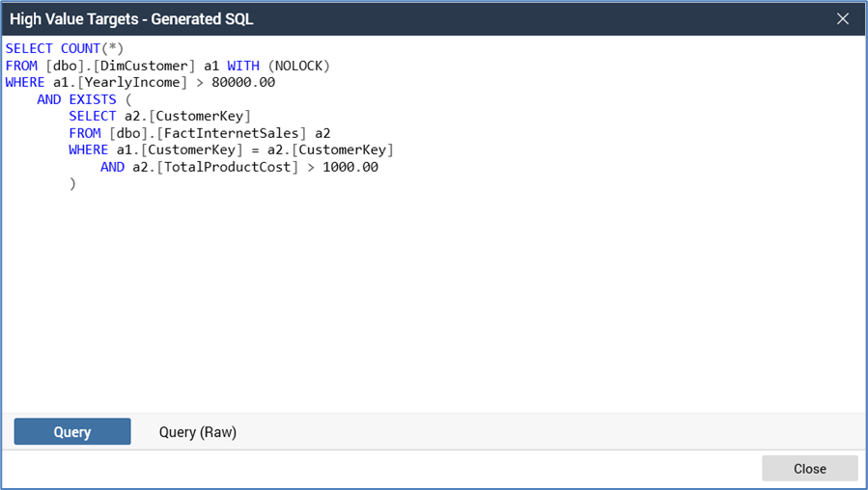Click the a2 alias after [FactInternetSales]
868x490 pixels.
(x=322, y=133)
